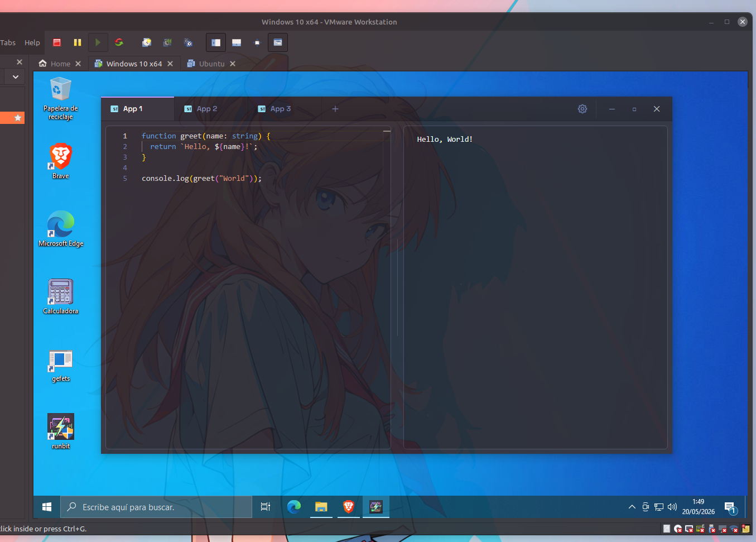Toggle the VMware library sidebar view

point(216,42)
